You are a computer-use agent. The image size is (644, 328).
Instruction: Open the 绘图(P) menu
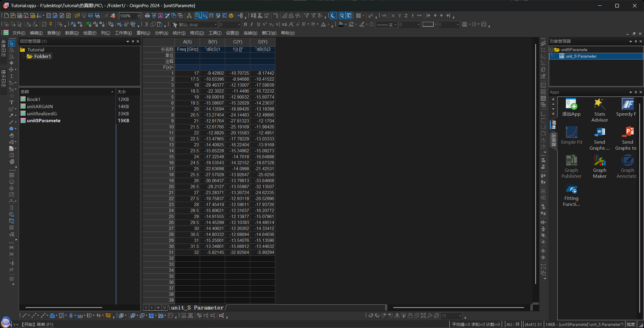click(89, 33)
